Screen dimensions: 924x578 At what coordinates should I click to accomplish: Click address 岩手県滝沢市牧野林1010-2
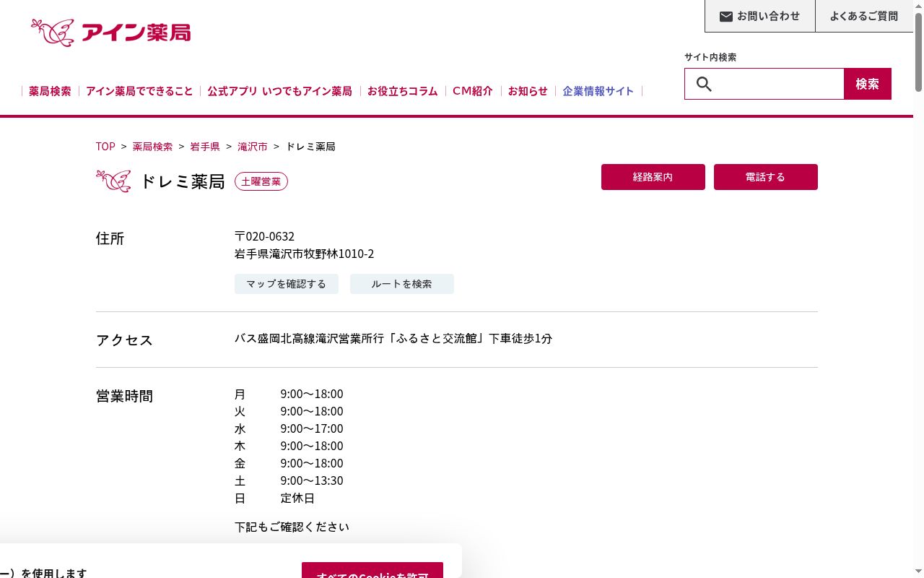coord(305,254)
